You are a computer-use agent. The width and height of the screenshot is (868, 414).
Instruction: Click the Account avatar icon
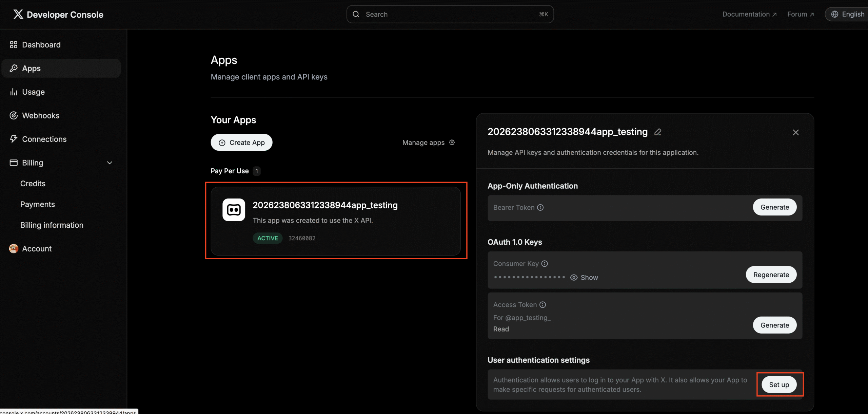pos(14,249)
